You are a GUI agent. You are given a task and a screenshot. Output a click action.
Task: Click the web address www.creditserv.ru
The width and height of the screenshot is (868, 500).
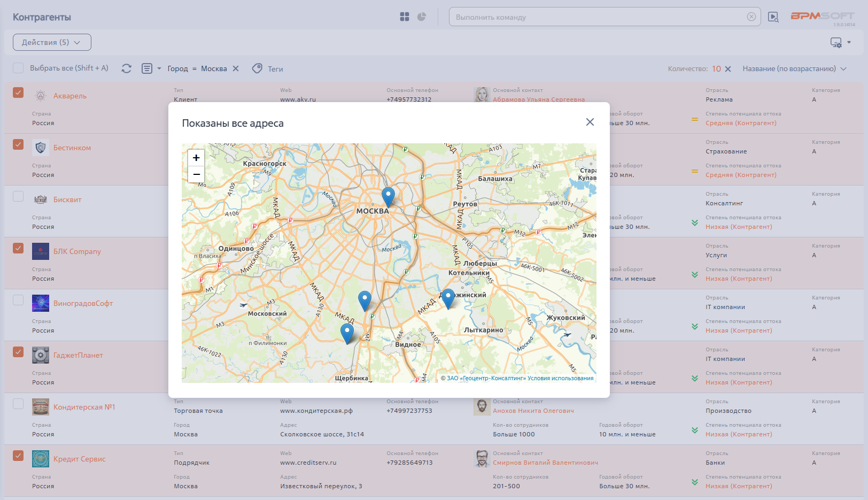308,463
